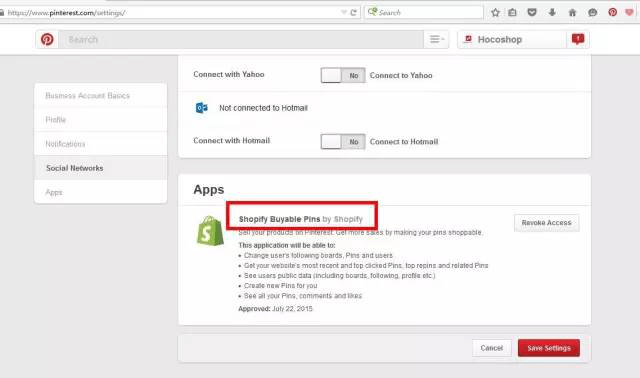This screenshot has width=640, height=378.
Task: Click the browser home icon
Action: click(572, 13)
